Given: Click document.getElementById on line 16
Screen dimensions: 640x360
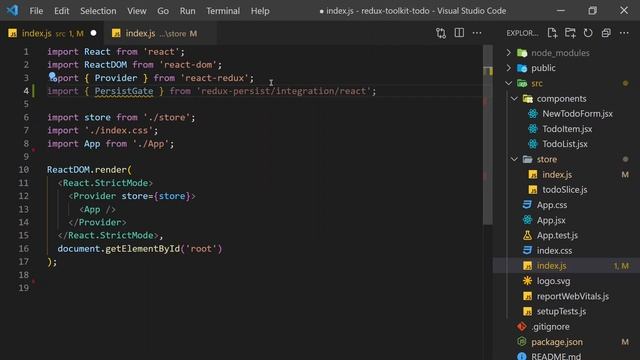Looking at the screenshot, I should coord(119,249).
